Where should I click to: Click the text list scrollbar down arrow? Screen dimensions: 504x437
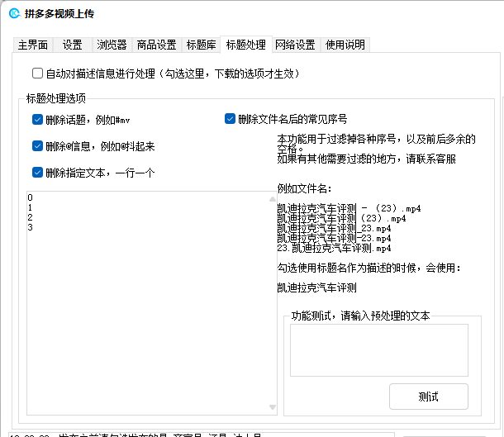click(x=273, y=407)
